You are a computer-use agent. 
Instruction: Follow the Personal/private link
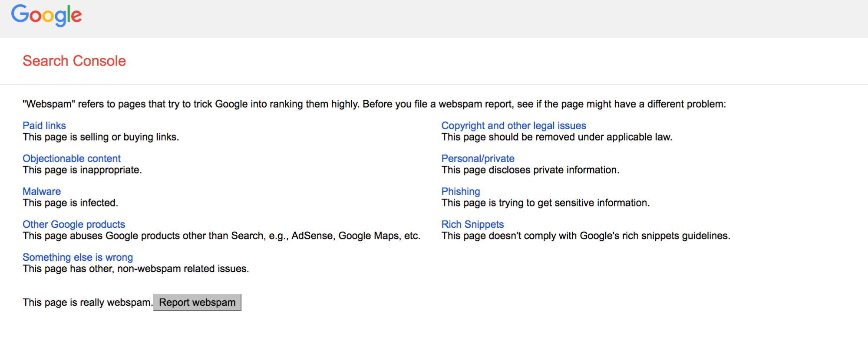click(478, 159)
